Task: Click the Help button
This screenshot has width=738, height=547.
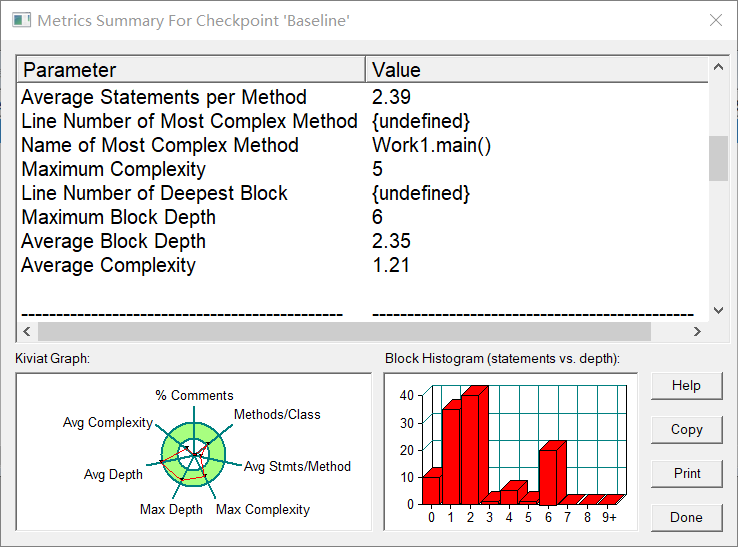Action: point(686,386)
